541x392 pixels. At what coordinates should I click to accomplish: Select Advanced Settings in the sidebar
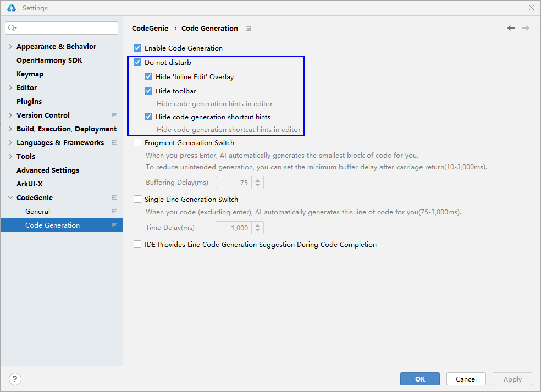coord(48,170)
